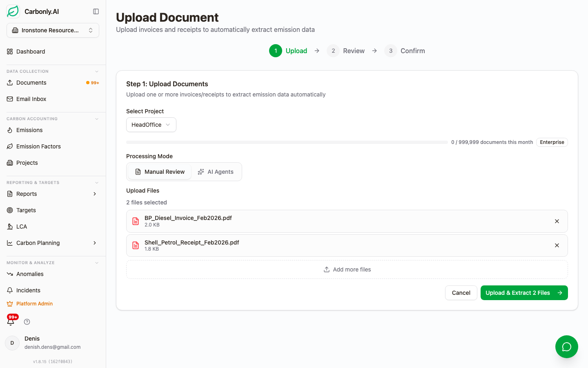Open Incidents in the sidebar
The image size is (588, 368).
[53, 290]
